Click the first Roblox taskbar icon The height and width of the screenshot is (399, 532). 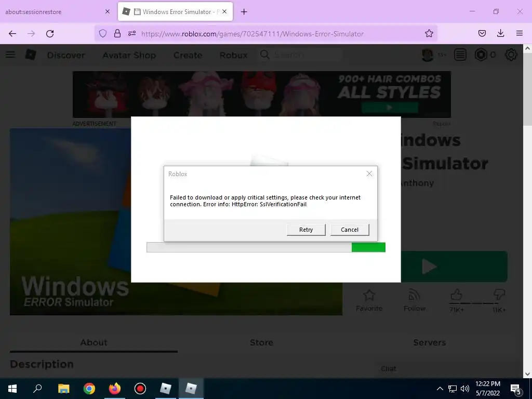click(166, 389)
